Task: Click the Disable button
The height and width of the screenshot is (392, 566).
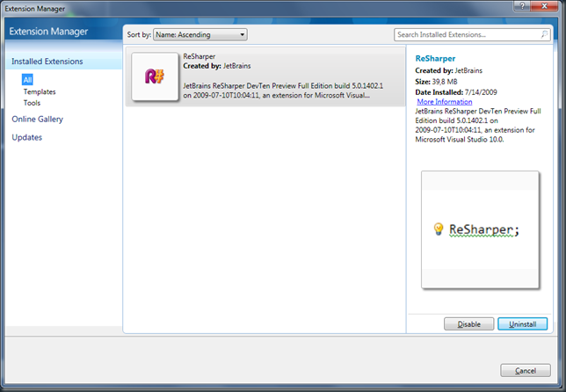Action: (469, 323)
